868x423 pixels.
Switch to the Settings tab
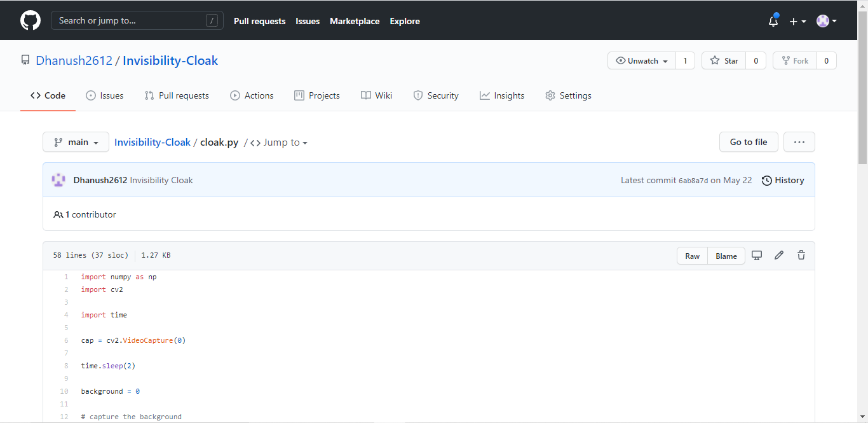pos(568,95)
